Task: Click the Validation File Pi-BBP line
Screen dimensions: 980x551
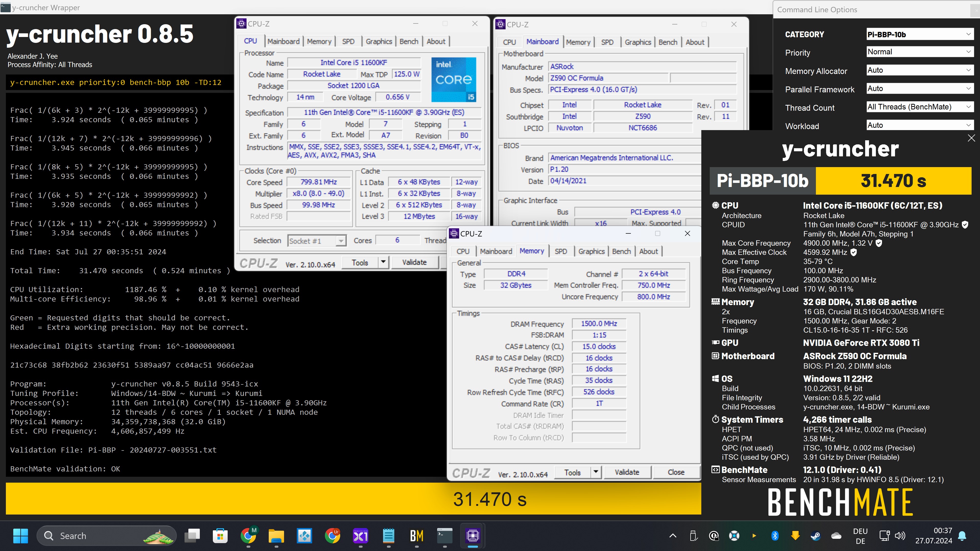Action: pyautogui.click(x=113, y=450)
